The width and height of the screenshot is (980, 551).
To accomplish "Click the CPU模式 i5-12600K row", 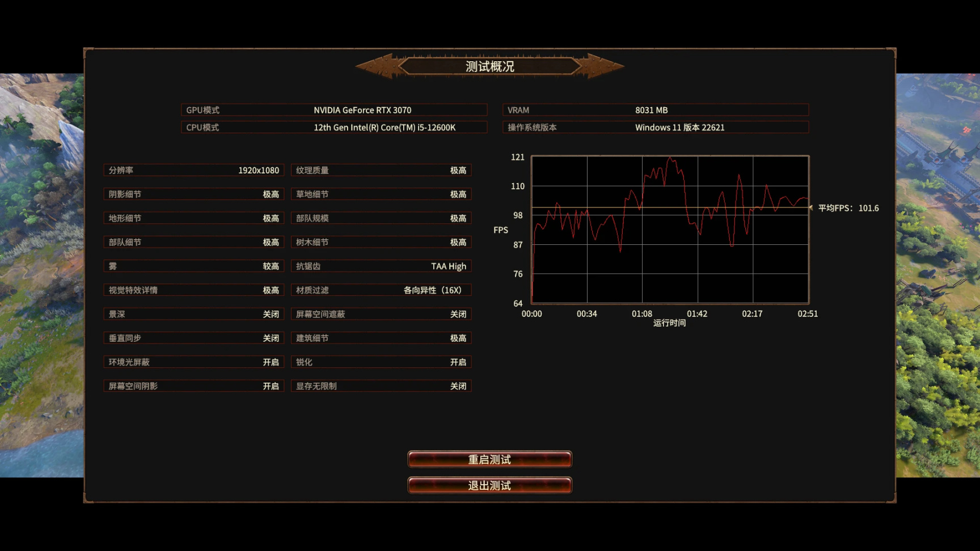I will pos(334,128).
